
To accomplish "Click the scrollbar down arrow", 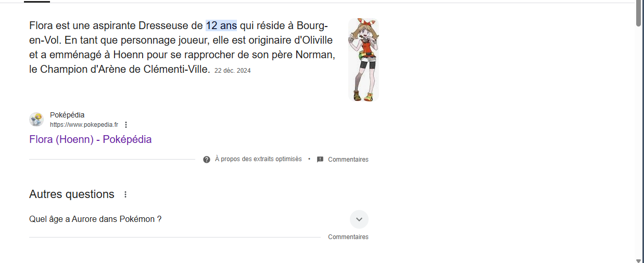I will point(639,260).
